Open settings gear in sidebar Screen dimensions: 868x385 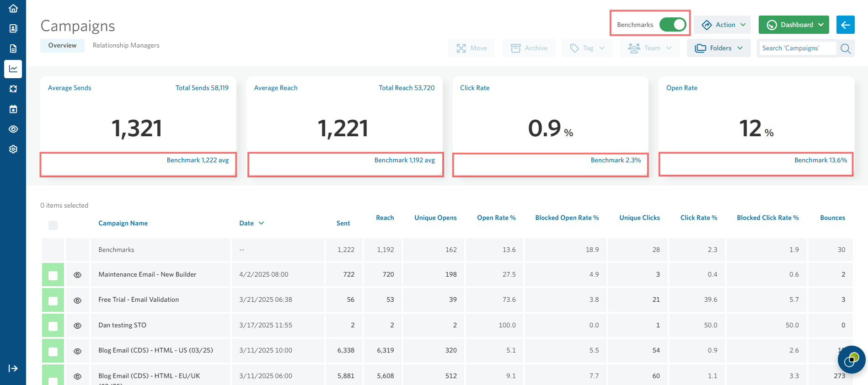tap(13, 149)
